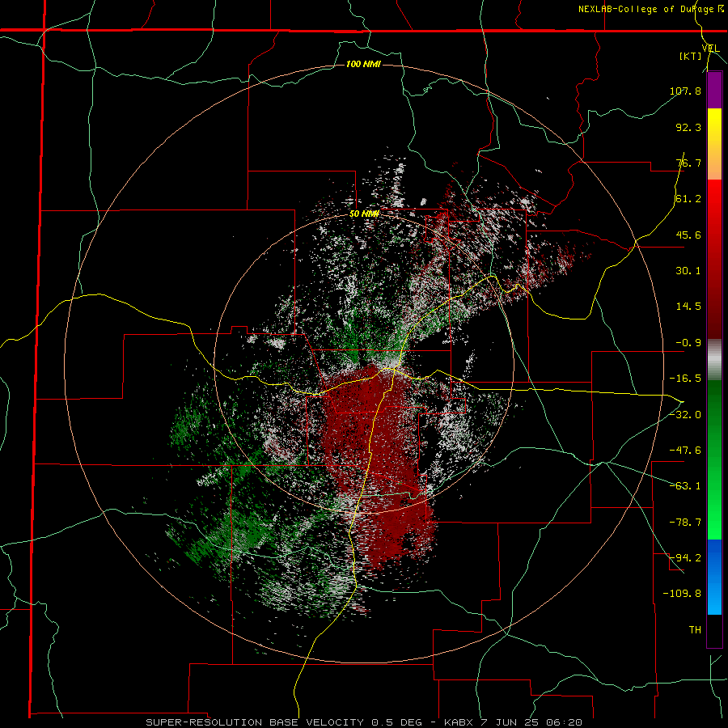This screenshot has width=728, height=728.
Task: Click the -94.2 velocity scale value
Action: coord(685,558)
